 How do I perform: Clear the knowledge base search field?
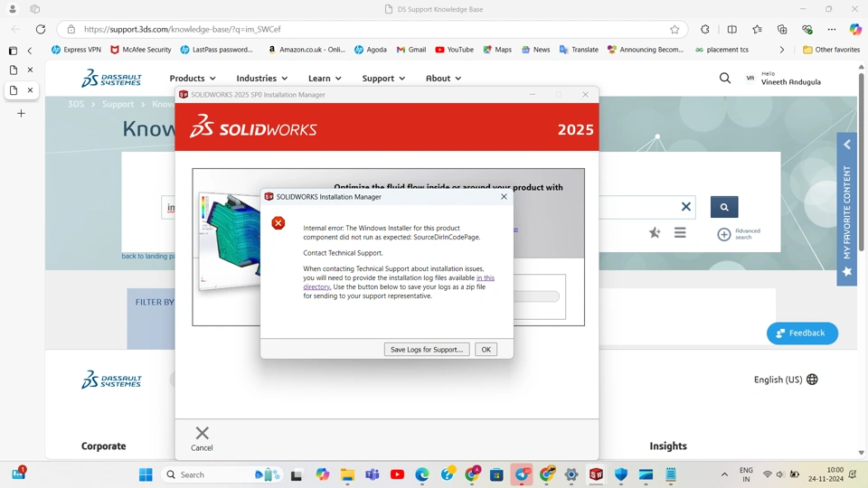(x=686, y=206)
